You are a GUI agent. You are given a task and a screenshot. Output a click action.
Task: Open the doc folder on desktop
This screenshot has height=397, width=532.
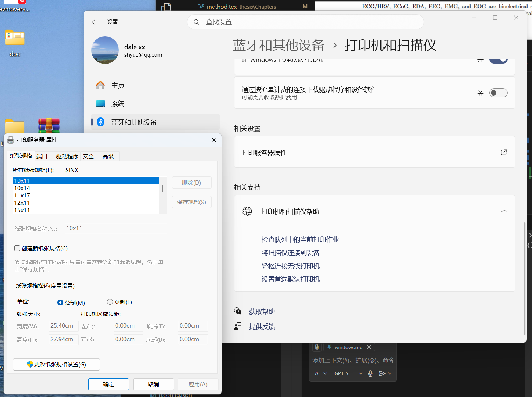[x=15, y=38]
